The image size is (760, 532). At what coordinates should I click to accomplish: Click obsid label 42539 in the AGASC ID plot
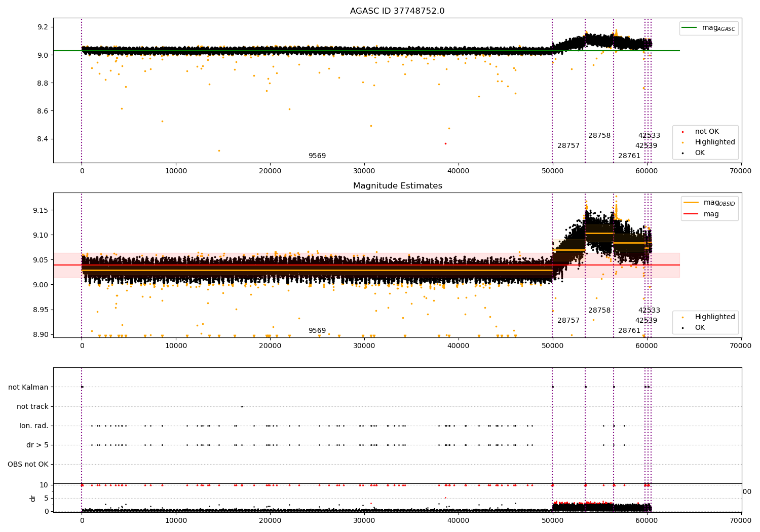(x=646, y=146)
